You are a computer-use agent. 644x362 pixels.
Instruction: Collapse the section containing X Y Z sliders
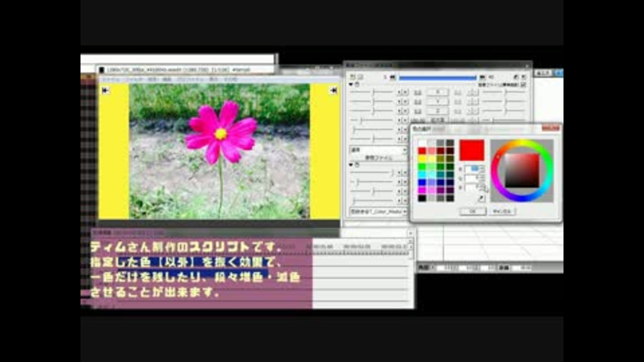(351, 84)
